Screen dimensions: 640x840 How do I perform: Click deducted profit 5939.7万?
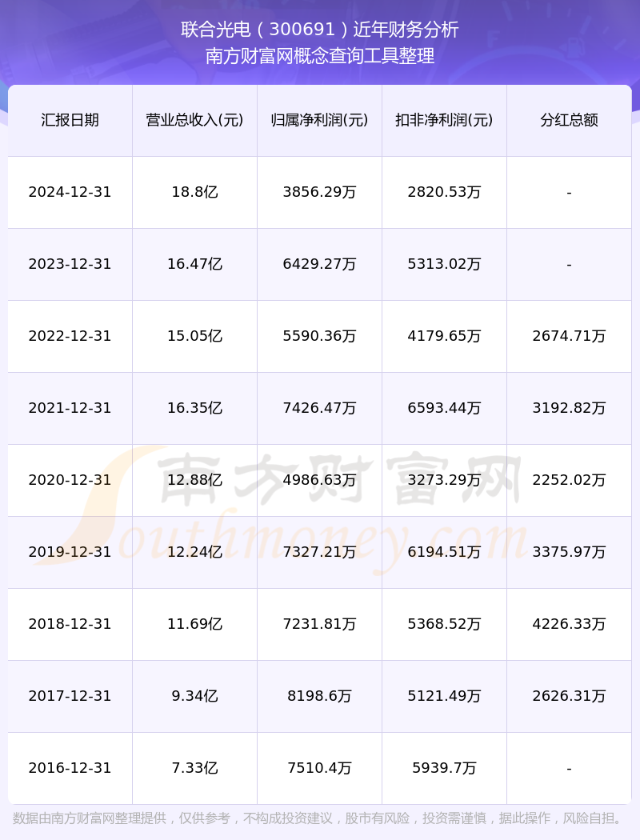pyautogui.click(x=444, y=768)
